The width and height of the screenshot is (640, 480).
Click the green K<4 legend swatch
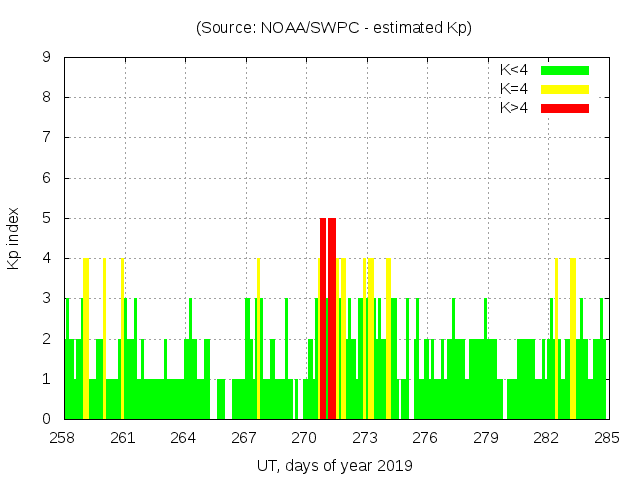click(x=565, y=70)
